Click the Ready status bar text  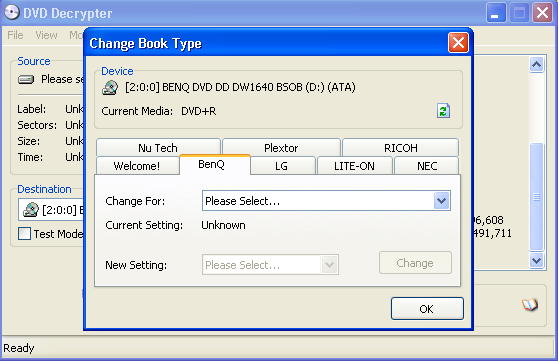tap(19, 348)
